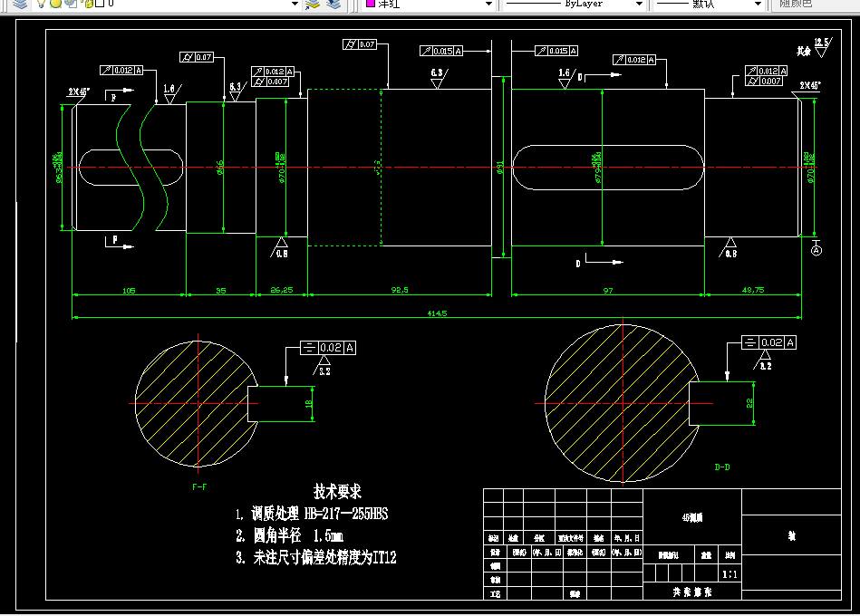Select the cylindricity 0.07 frame at top center
This screenshot has width=860, height=616.
tap(360, 44)
